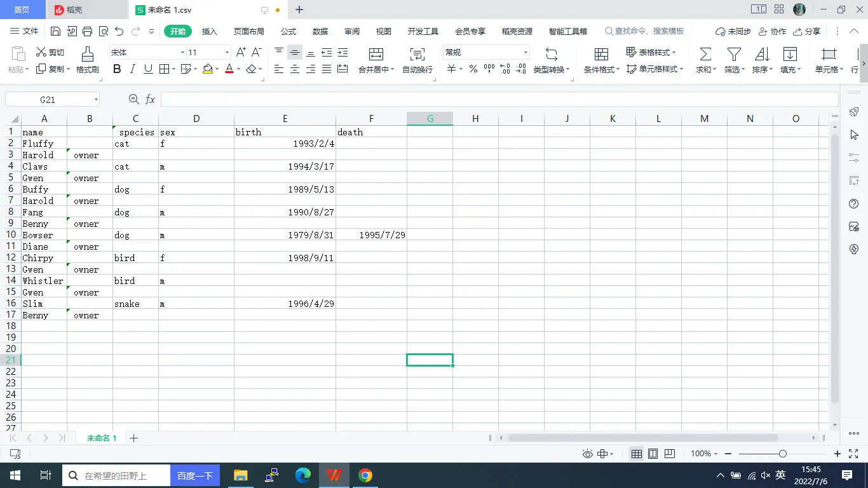Viewport: 868px width, 488px height.
Task: Click the decrease indent icon
Action: 327,52
